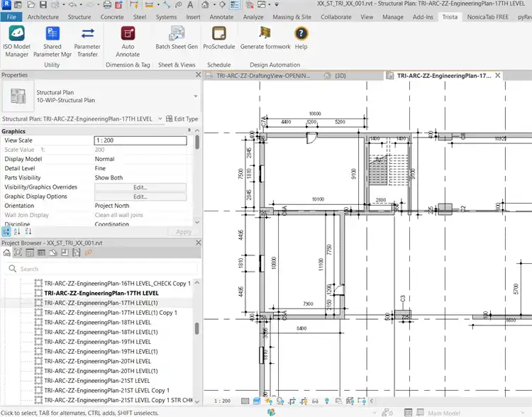The height and width of the screenshot is (417, 532).
Task: Close the Properties panel
Action: (198, 74)
